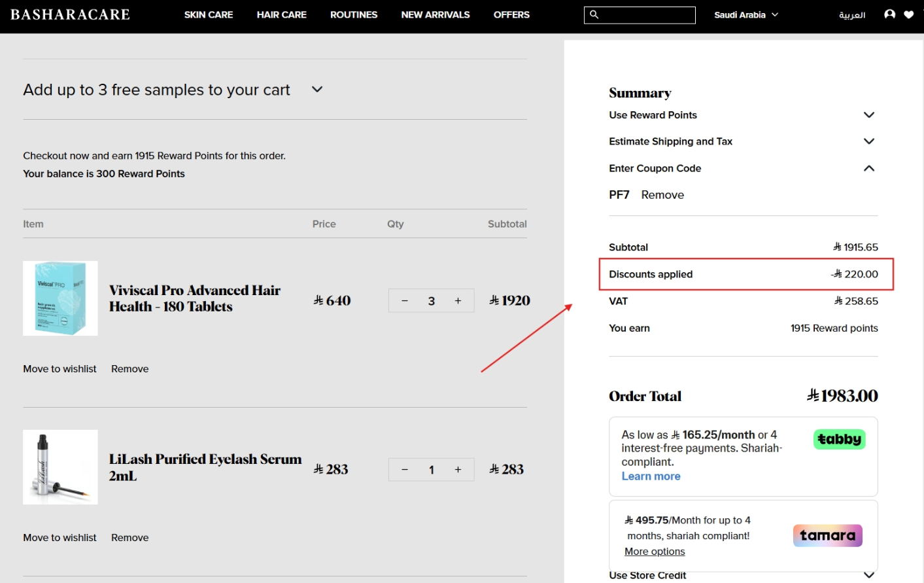
Task: Open the SKIN CARE menu
Action: pyautogui.click(x=209, y=14)
